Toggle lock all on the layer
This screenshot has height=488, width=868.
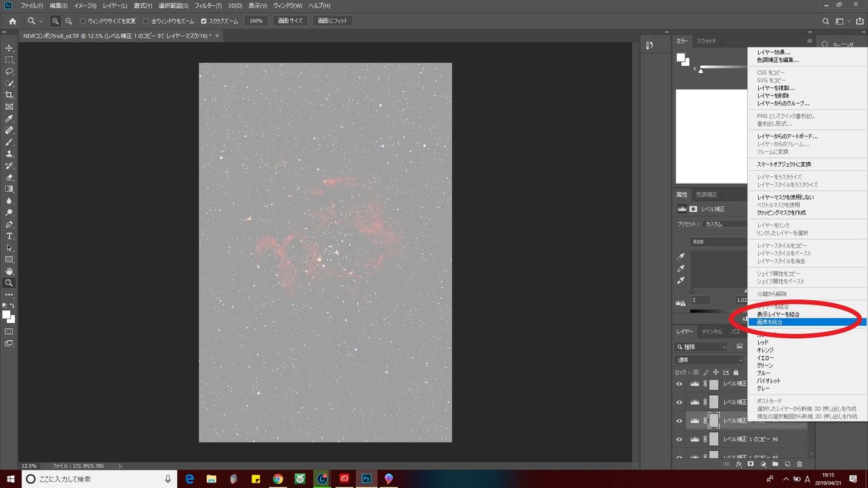pyautogui.click(x=736, y=373)
